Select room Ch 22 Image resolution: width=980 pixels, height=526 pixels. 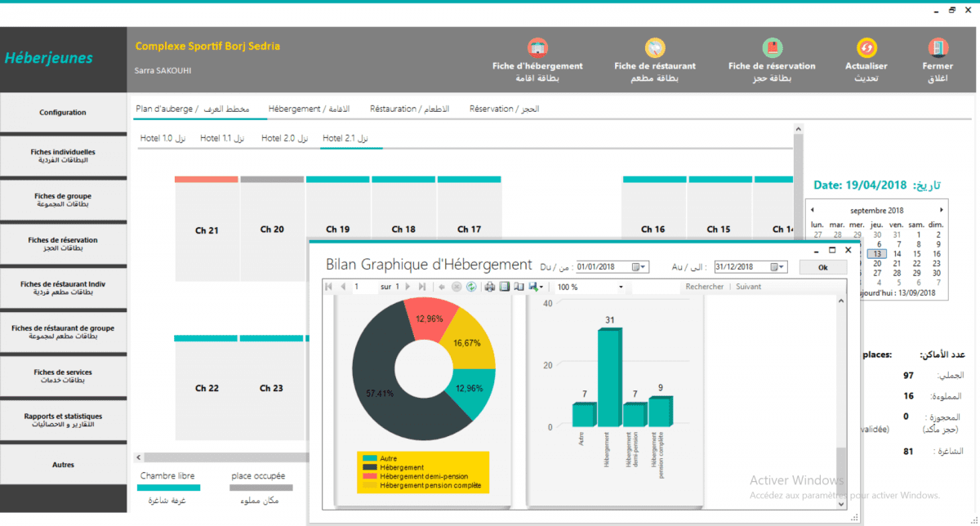pos(207,388)
